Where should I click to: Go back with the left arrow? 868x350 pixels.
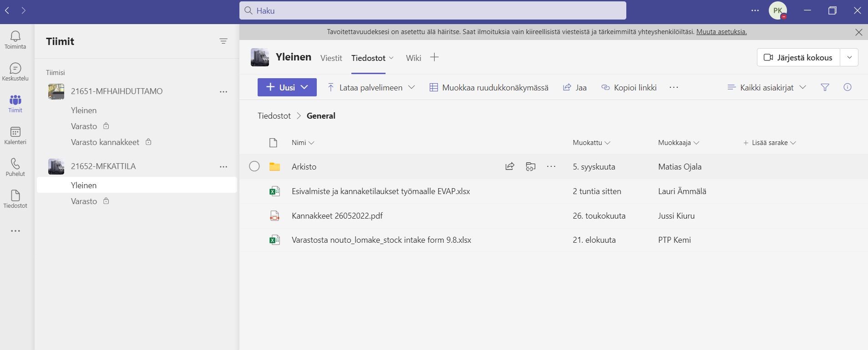coord(7,10)
